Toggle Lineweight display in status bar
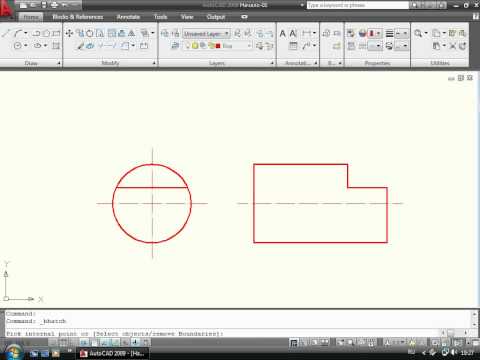 tap(136, 342)
